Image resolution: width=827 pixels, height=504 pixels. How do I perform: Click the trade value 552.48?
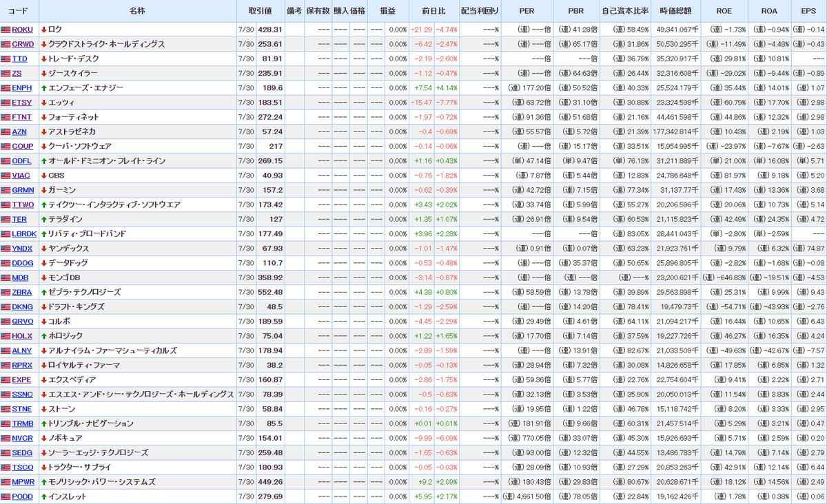tap(269, 292)
